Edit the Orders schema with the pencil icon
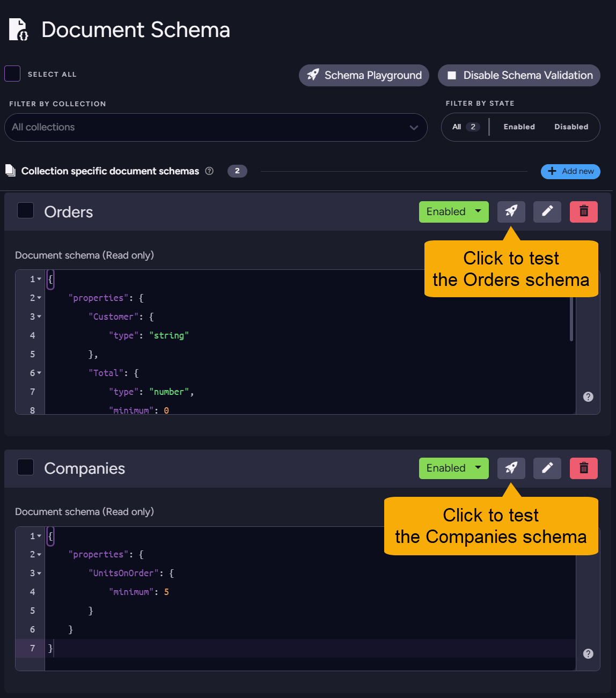The image size is (616, 698). pos(547,211)
